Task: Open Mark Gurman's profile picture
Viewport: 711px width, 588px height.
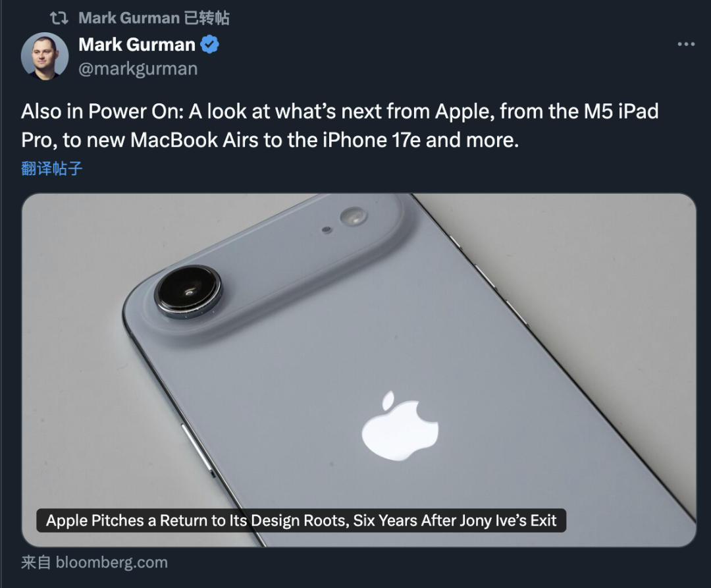Action: [45, 56]
